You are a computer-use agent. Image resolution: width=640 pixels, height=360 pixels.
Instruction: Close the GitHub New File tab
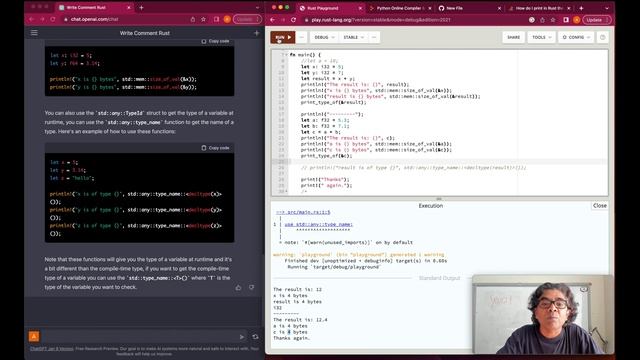pyautogui.click(x=500, y=8)
